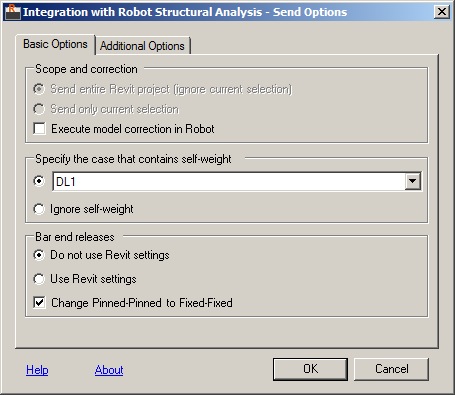Open the Help link
This screenshot has height=395, width=455.
(37, 370)
